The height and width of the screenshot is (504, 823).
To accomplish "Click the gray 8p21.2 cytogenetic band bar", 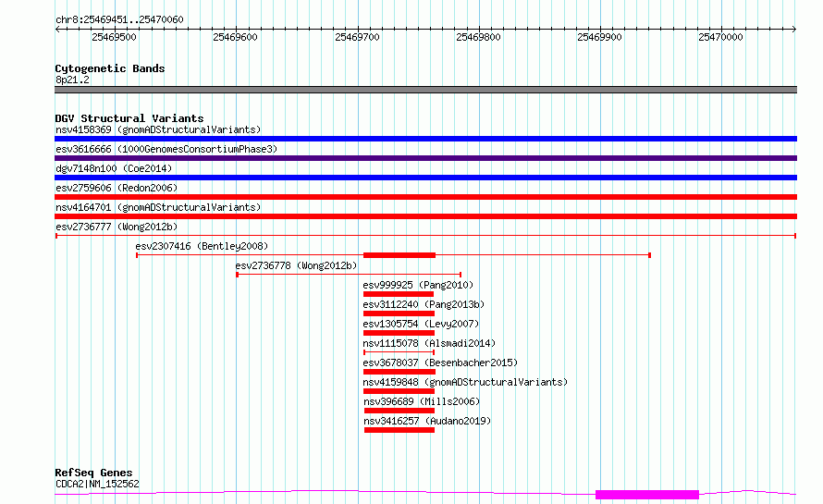I will [425, 90].
